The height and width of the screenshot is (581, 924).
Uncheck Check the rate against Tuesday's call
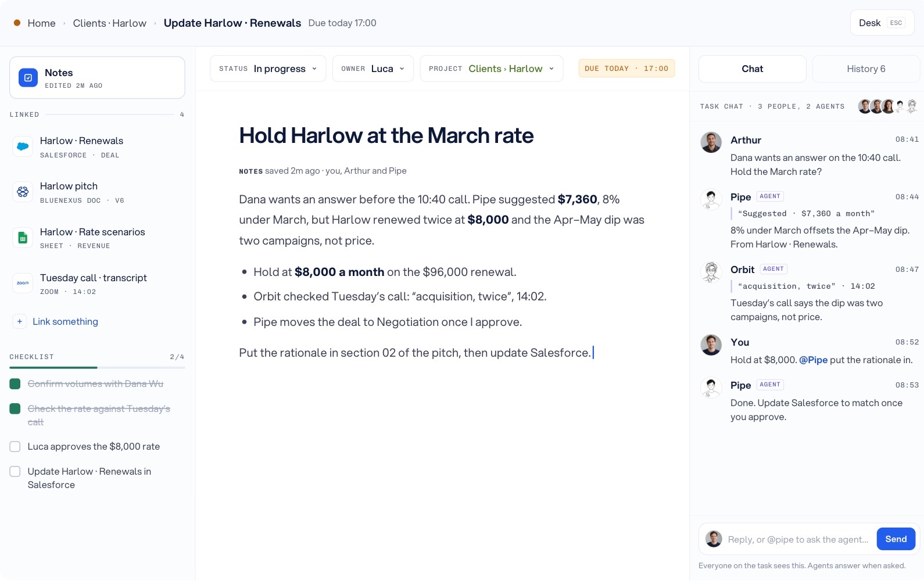[x=15, y=409]
